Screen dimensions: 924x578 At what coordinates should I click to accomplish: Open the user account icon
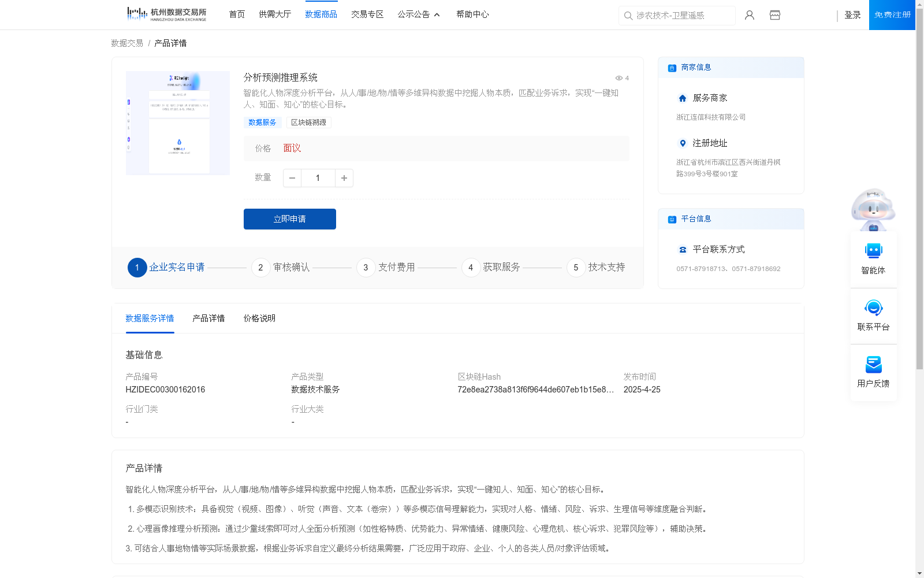(x=750, y=15)
